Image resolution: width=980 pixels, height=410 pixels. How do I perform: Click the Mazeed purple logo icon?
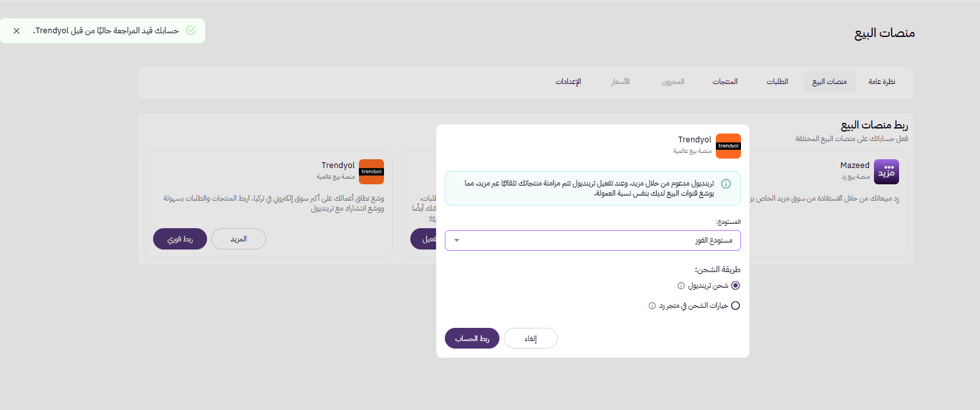(886, 172)
